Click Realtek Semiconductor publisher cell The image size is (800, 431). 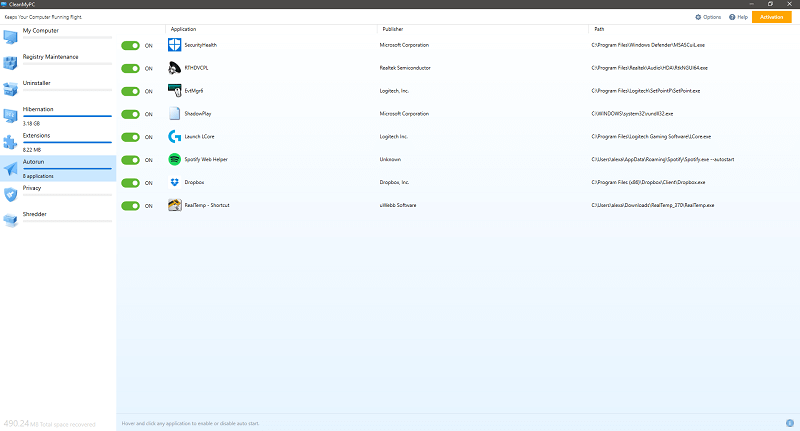click(405, 68)
